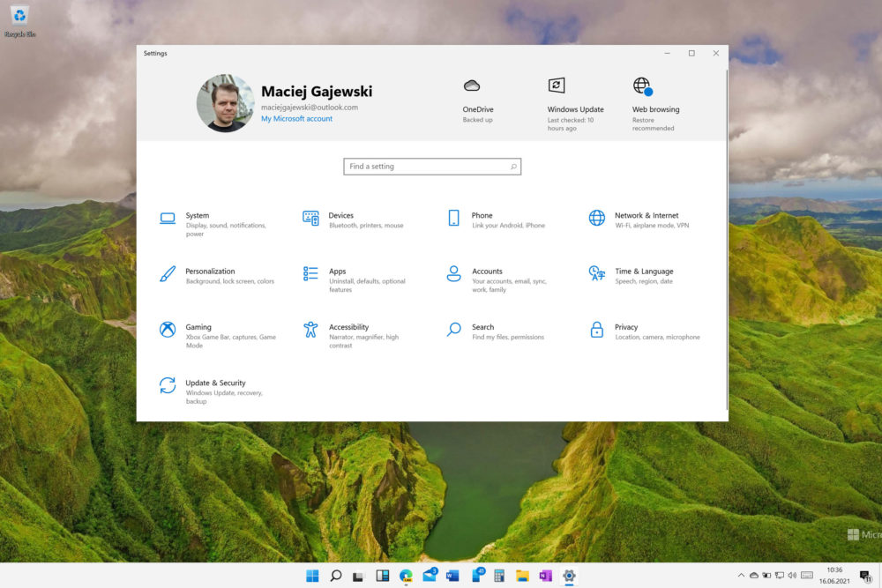882x588 pixels.
Task: Open the System settings laptop icon
Action: click(168, 218)
